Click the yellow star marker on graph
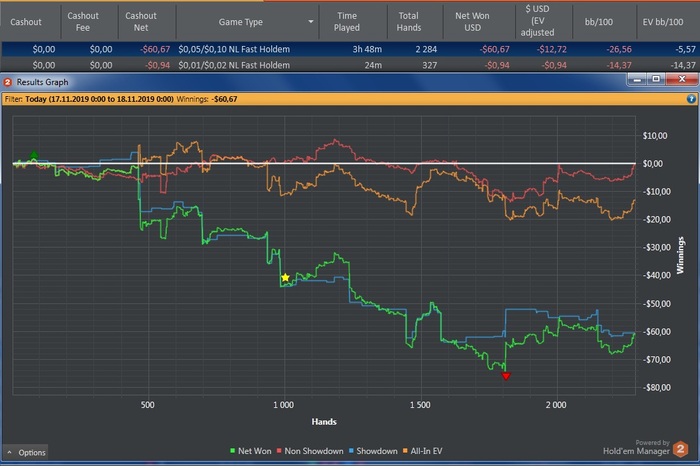Viewport: 700px width, 470px height. [x=285, y=278]
